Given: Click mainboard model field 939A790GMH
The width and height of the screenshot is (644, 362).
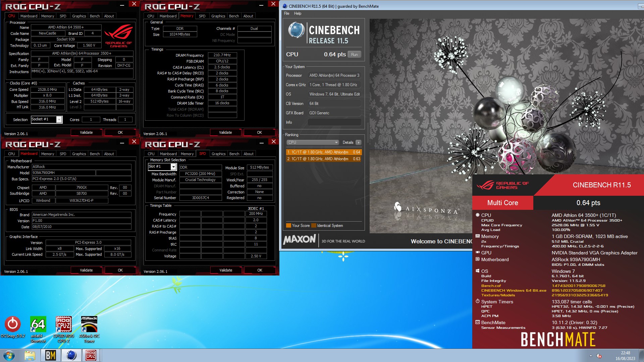Looking at the screenshot, I should [63, 173].
